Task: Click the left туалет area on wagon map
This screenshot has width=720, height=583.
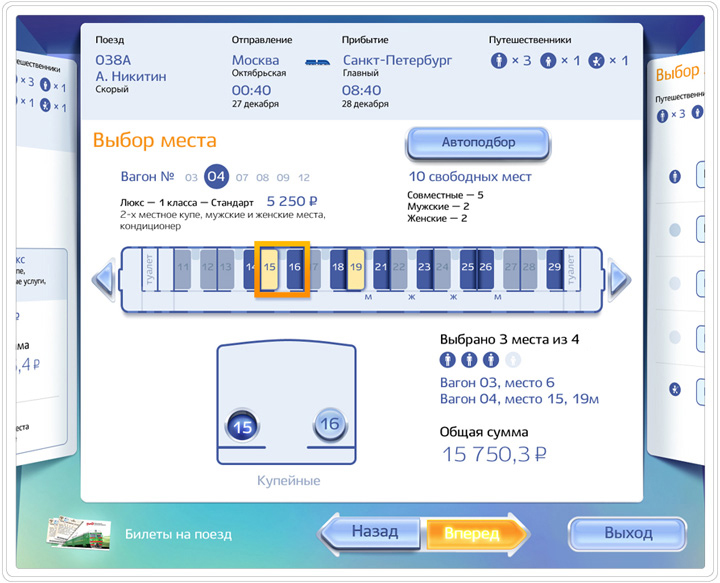Action: pos(149,269)
